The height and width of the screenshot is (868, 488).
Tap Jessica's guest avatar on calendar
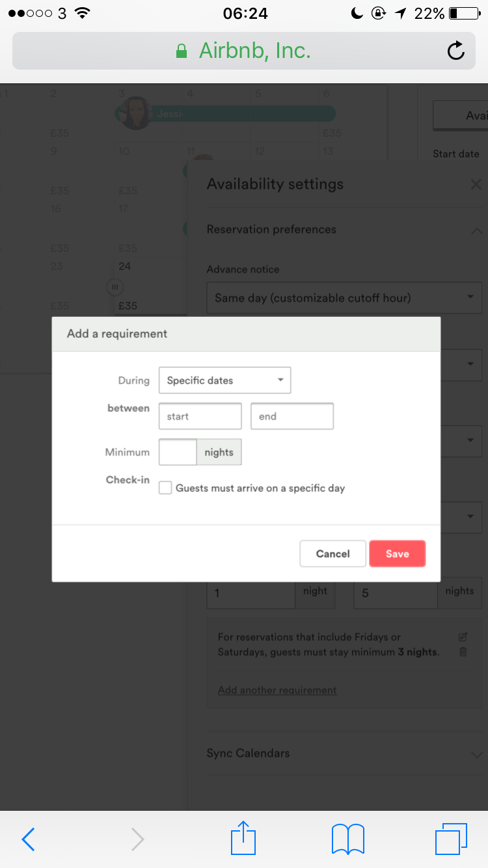point(136,113)
